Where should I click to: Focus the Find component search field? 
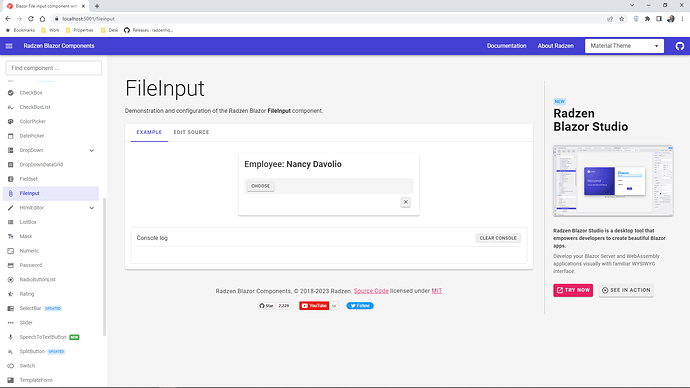point(54,68)
